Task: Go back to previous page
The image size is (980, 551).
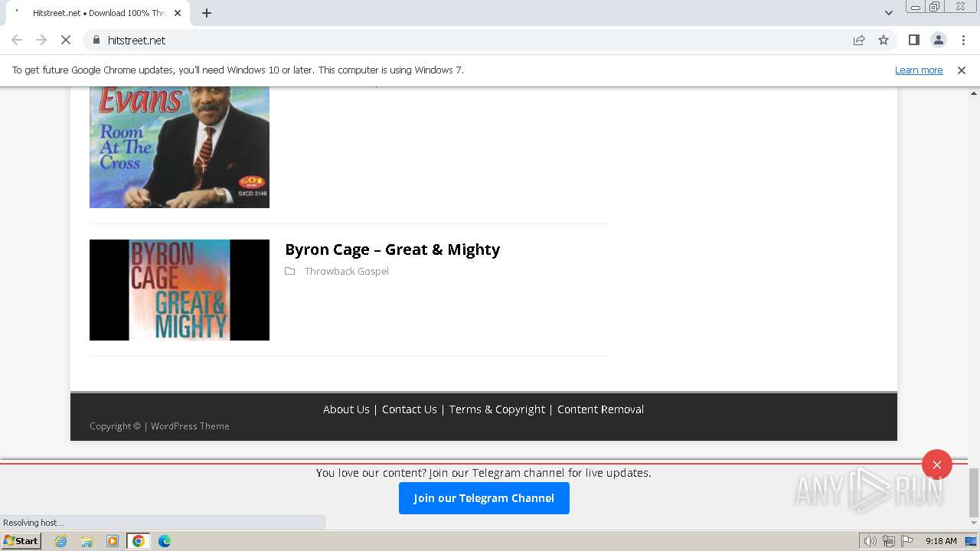Action: click(17, 40)
